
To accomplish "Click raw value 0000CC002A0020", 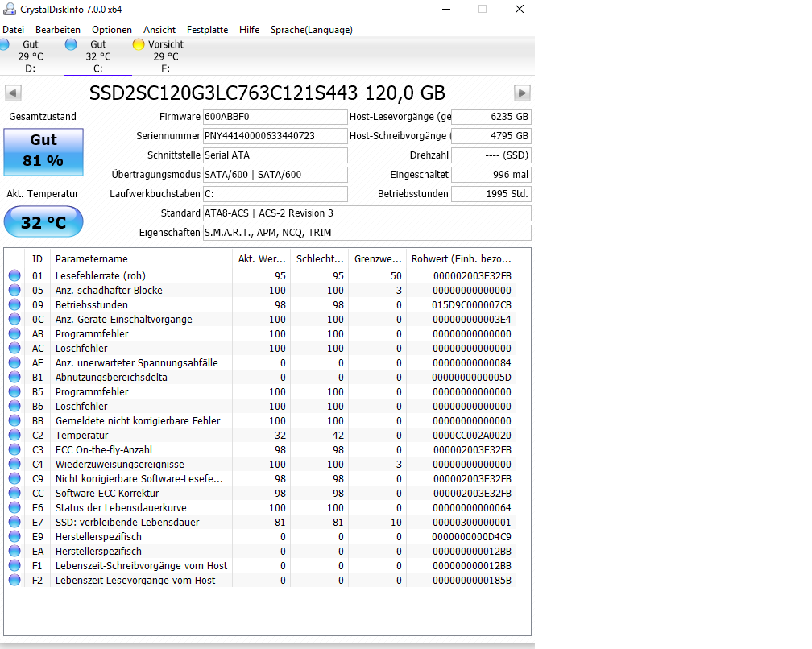I will 472,436.
